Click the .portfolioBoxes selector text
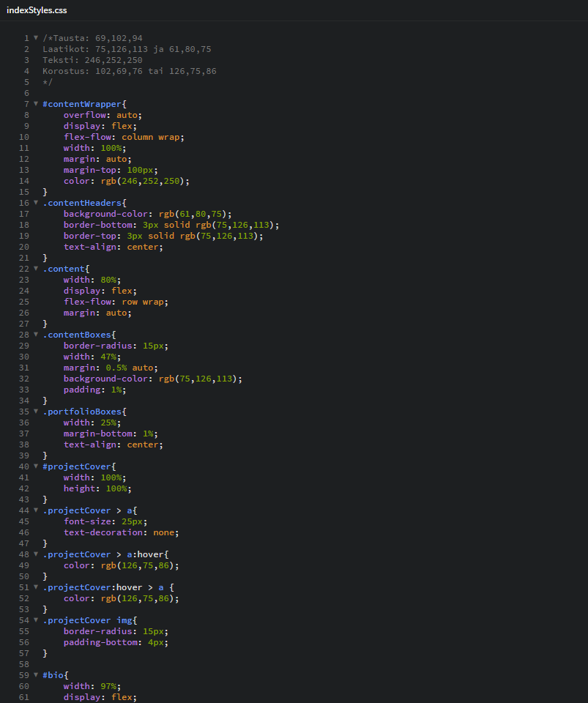The height and width of the screenshot is (703, 588). 82,412
